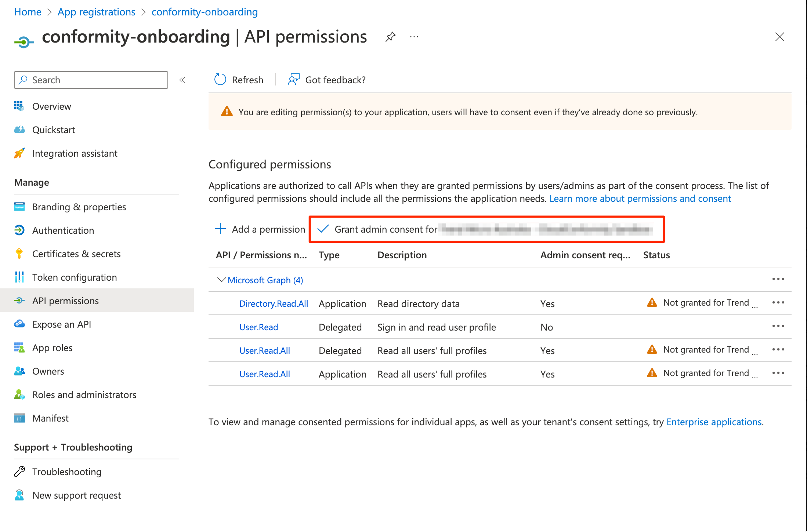Image resolution: width=807 pixels, height=532 pixels.
Task: Click Grant admin consent button
Action: click(486, 229)
